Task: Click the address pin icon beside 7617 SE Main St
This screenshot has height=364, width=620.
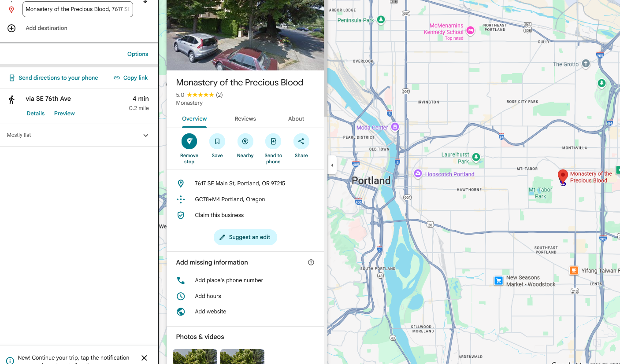Action: [x=181, y=184]
